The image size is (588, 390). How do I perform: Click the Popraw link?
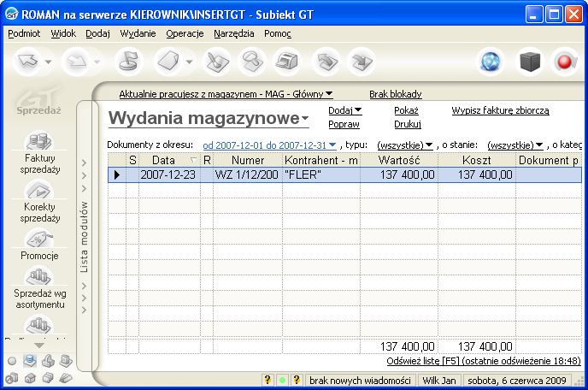[x=344, y=124]
